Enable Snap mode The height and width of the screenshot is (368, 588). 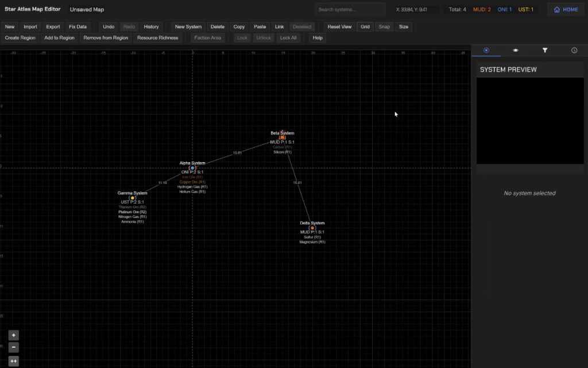click(384, 26)
